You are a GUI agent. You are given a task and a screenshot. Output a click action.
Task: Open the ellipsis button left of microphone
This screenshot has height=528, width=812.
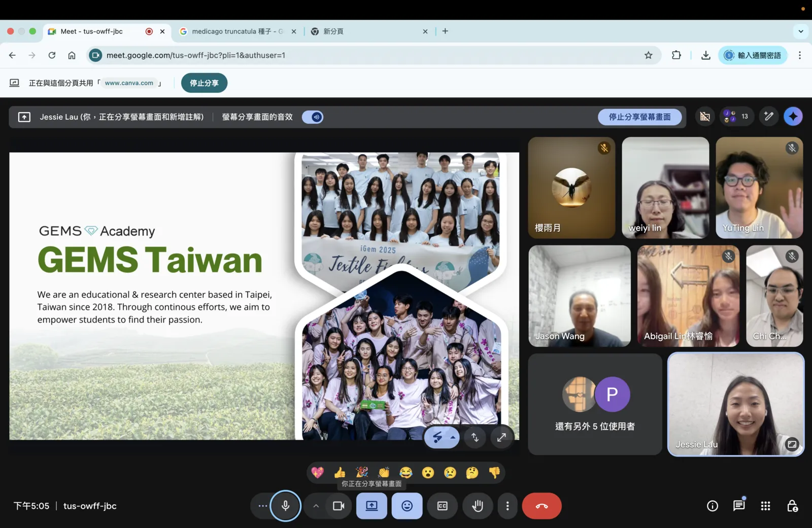[x=262, y=506]
